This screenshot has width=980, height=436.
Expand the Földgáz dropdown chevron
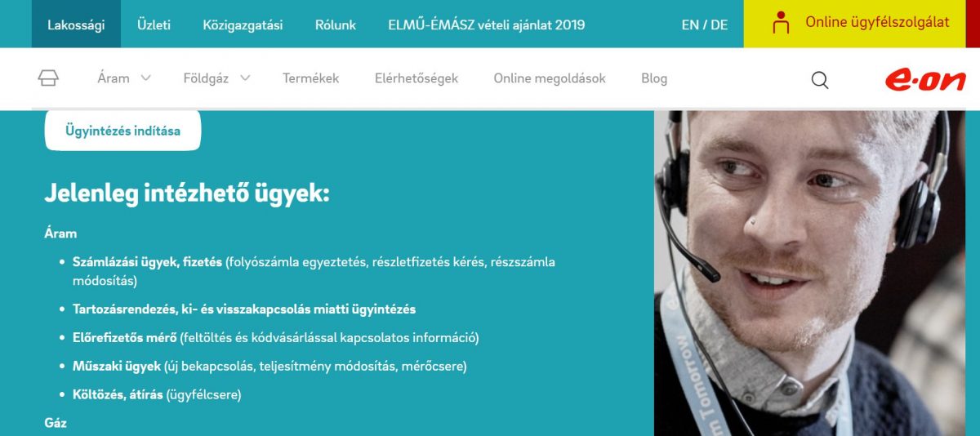point(244,78)
